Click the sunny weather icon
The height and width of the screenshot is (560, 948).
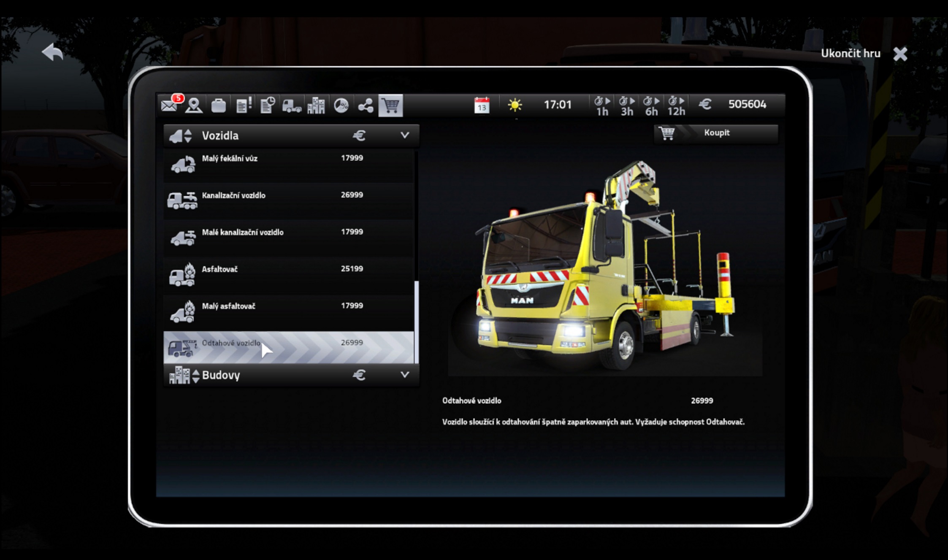515,105
